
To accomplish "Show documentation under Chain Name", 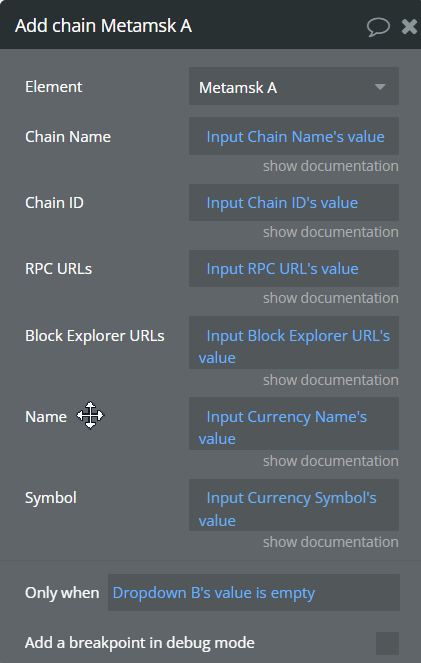I will tap(331, 166).
